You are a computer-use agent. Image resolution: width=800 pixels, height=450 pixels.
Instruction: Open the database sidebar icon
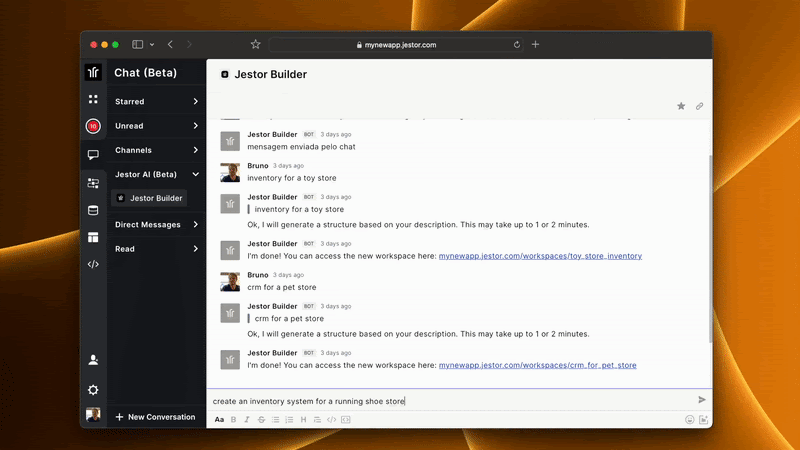[x=93, y=210]
